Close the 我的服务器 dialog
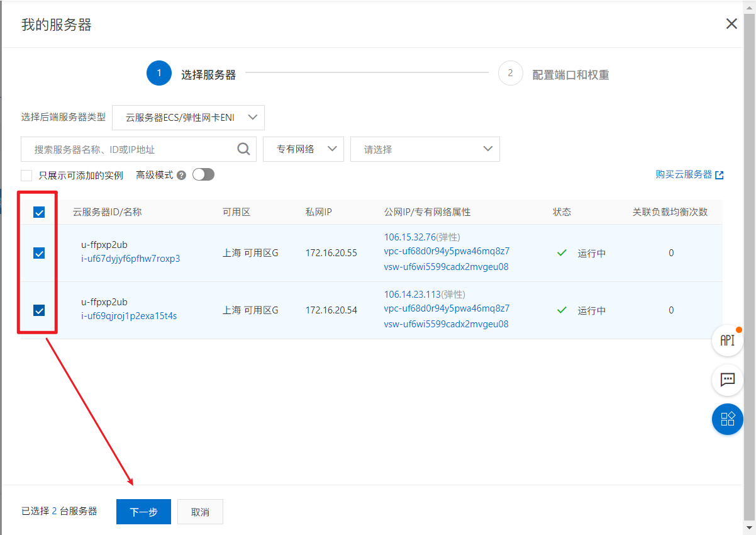The height and width of the screenshot is (535, 756). coord(731,24)
